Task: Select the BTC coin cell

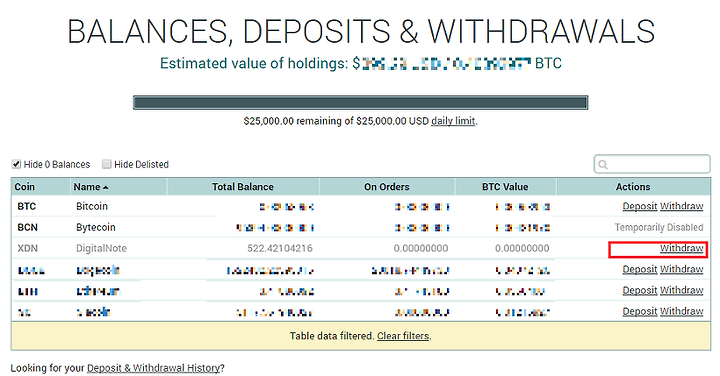Action: coord(27,207)
